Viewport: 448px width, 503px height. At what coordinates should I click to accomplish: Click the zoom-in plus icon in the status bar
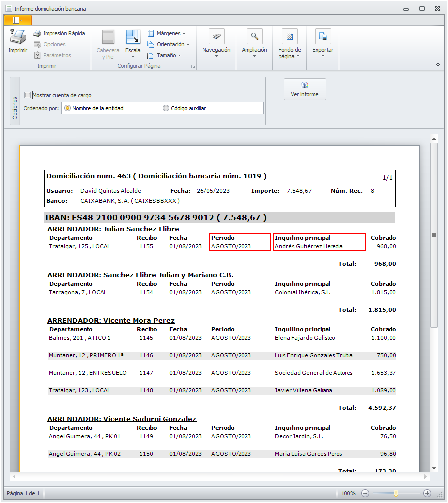coord(427,493)
